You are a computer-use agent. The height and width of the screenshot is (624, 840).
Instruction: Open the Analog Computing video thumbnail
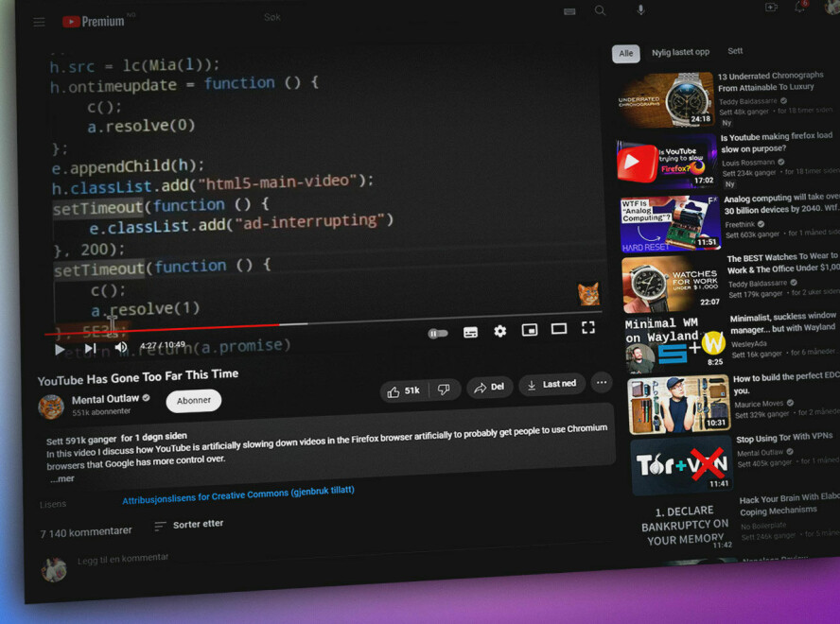coord(671,223)
